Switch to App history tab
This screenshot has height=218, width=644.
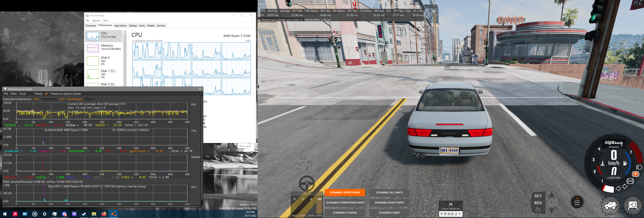point(121,26)
